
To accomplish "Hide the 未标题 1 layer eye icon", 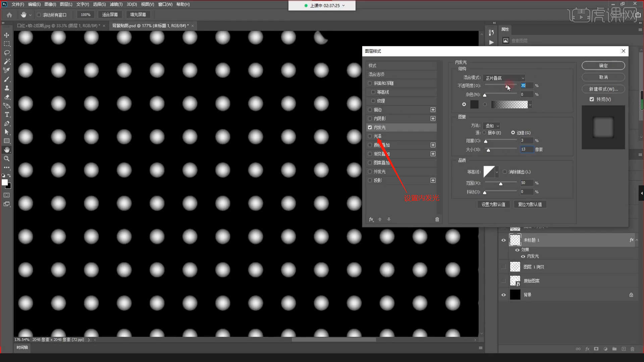I will [503, 240].
